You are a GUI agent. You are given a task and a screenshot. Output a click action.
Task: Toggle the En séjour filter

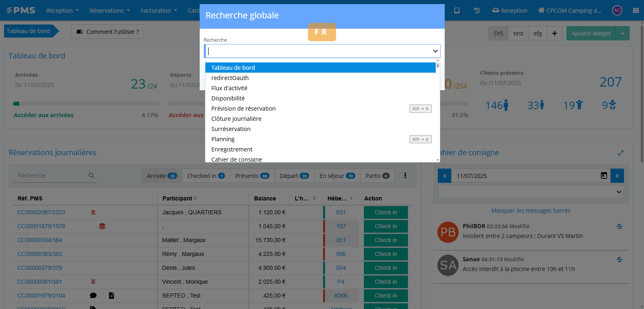pos(337,176)
